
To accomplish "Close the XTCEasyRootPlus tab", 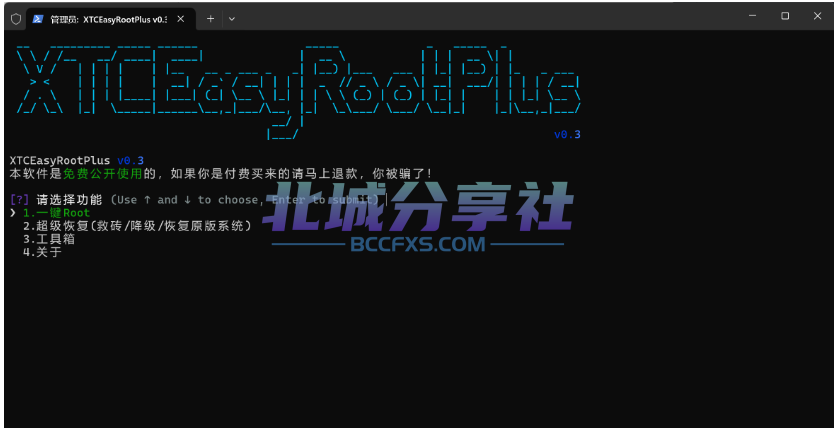I will click(x=181, y=19).
